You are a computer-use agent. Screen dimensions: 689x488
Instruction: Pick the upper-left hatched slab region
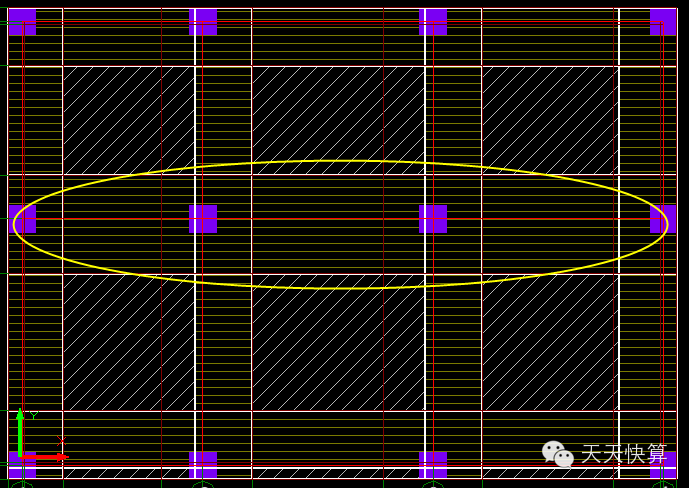point(129,120)
